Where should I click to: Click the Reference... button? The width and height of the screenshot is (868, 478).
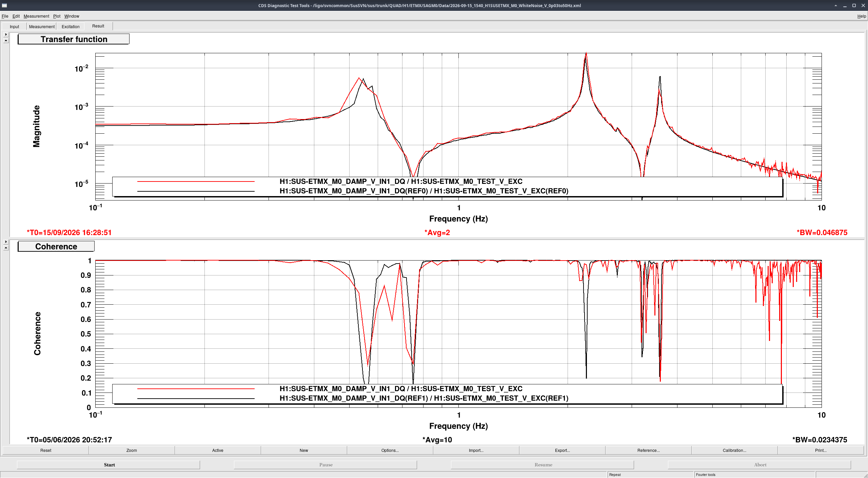pos(648,450)
